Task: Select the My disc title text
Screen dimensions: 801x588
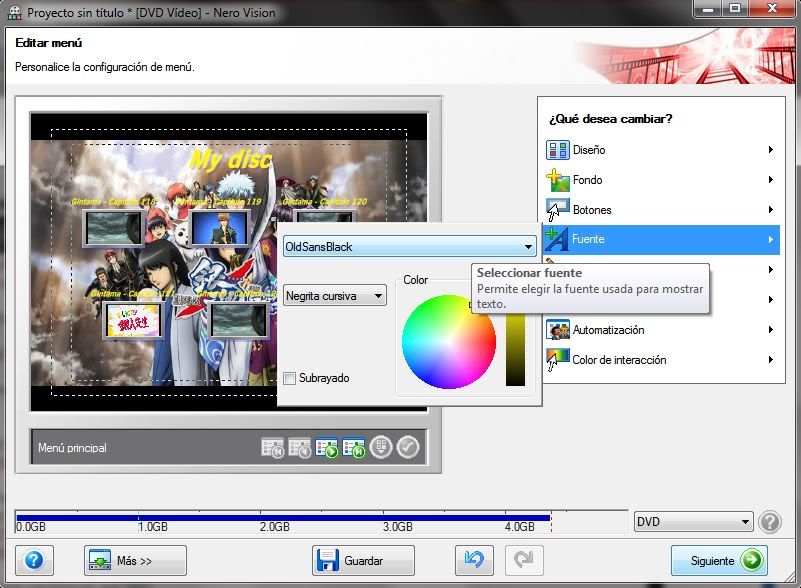Action: pyautogui.click(x=230, y=159)
